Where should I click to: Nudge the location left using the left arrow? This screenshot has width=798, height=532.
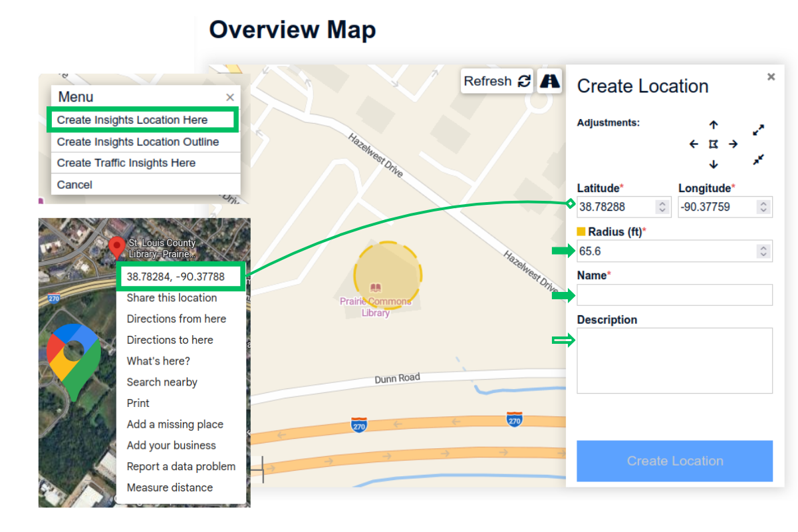pyautogui.click(x=694, y=144)
